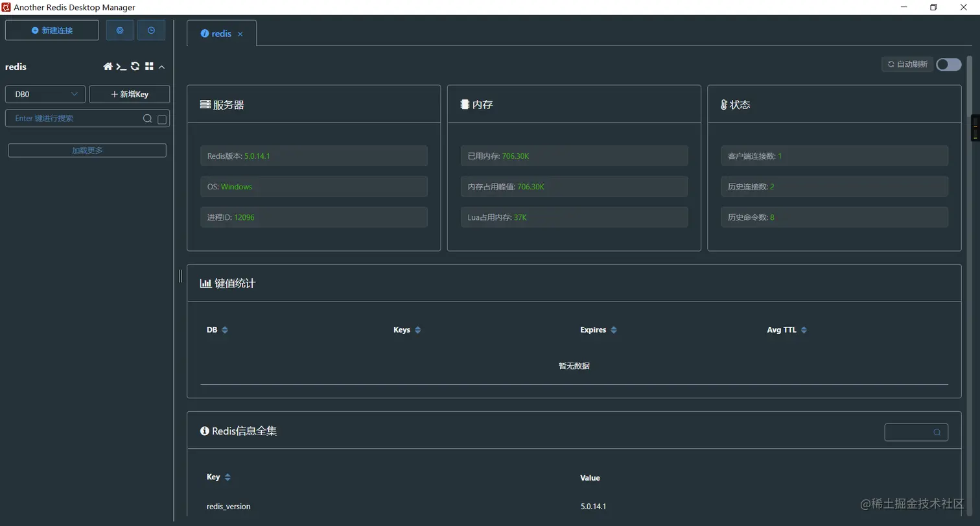The height and width of the screenshot is (526, 980).
Task: Click the 历史连接数 2 tag
Action: tap(834, 187)
